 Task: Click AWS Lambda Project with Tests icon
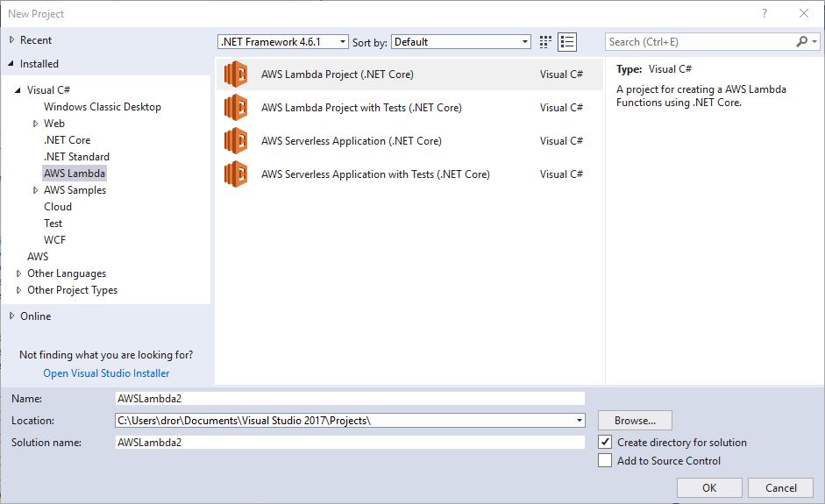click(236, 108)
